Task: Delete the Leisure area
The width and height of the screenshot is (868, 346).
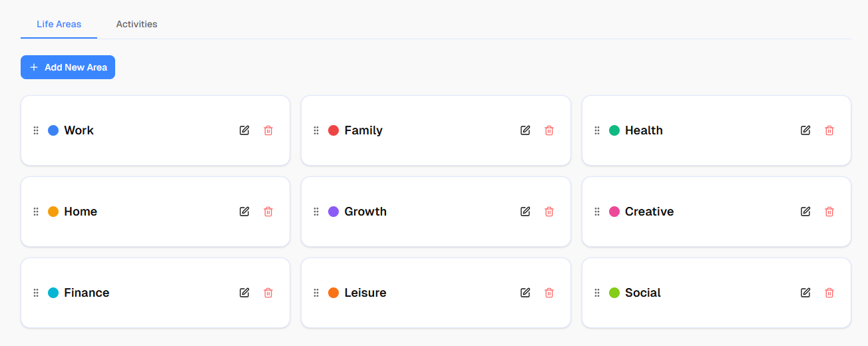Action: [549, 293]
